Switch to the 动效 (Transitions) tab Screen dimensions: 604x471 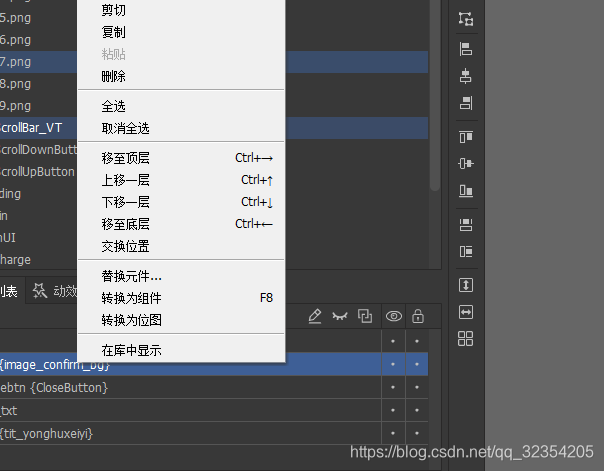(54, 291)
